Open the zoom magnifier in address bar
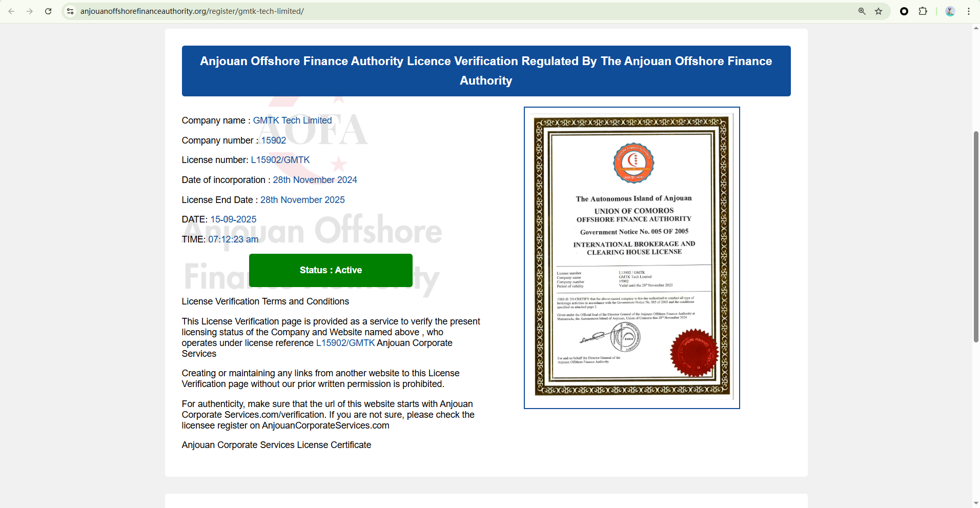 [862, 11]
